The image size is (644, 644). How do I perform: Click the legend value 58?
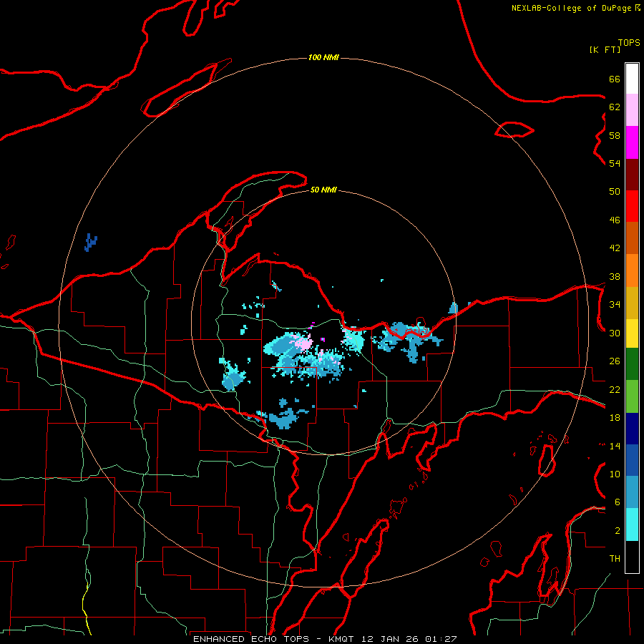pos(615,135)
